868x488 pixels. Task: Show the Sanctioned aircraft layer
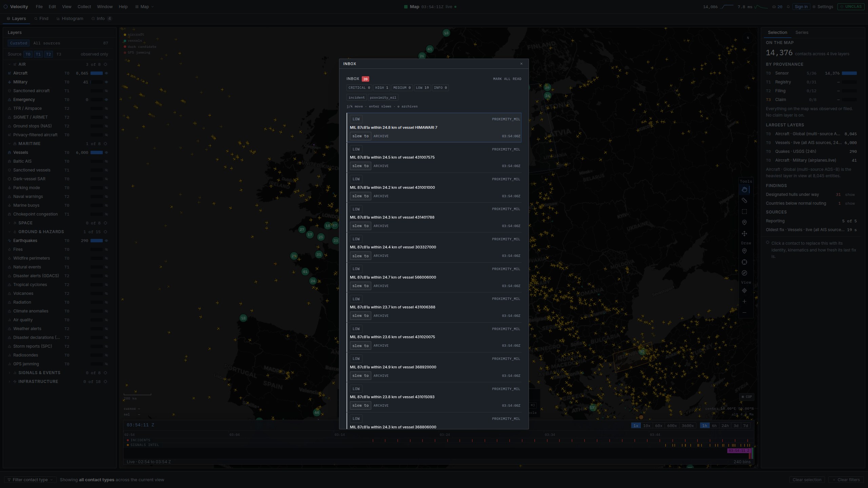click(x=106, y=91)
